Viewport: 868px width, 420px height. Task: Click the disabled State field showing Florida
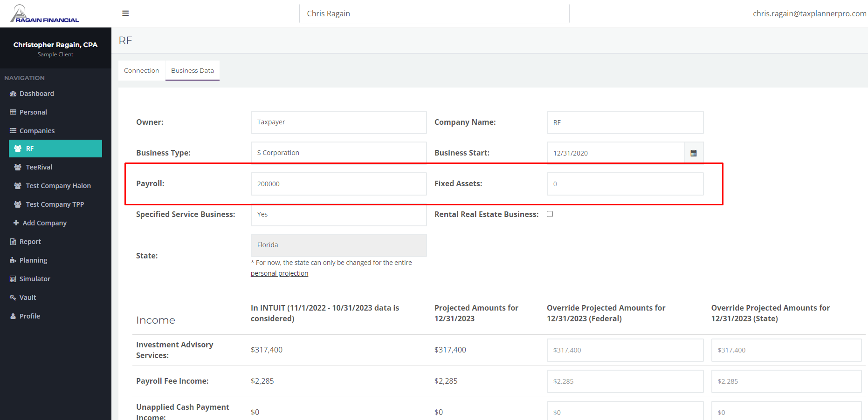pyautogui.click(x=339, y=245)
